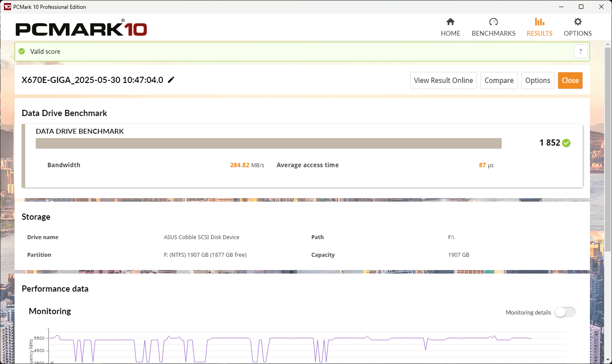
Task: Click the Path label
Action: point(317,237)
